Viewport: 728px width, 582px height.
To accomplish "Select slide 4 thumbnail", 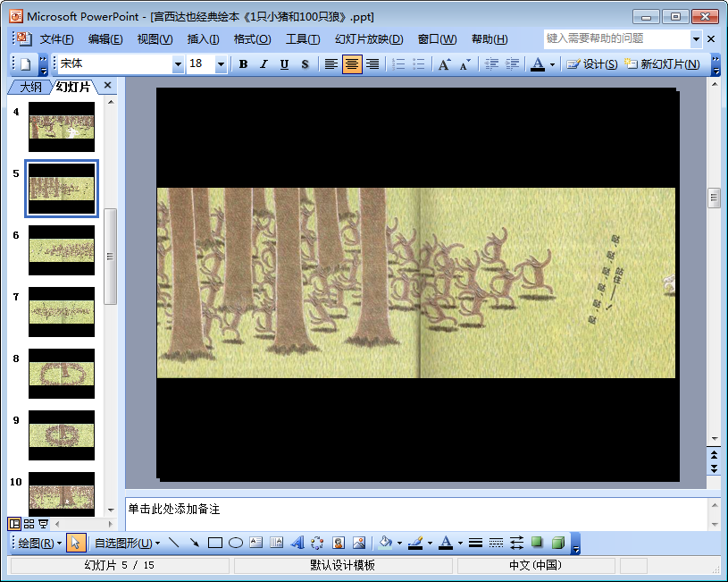I will [62, 127].
